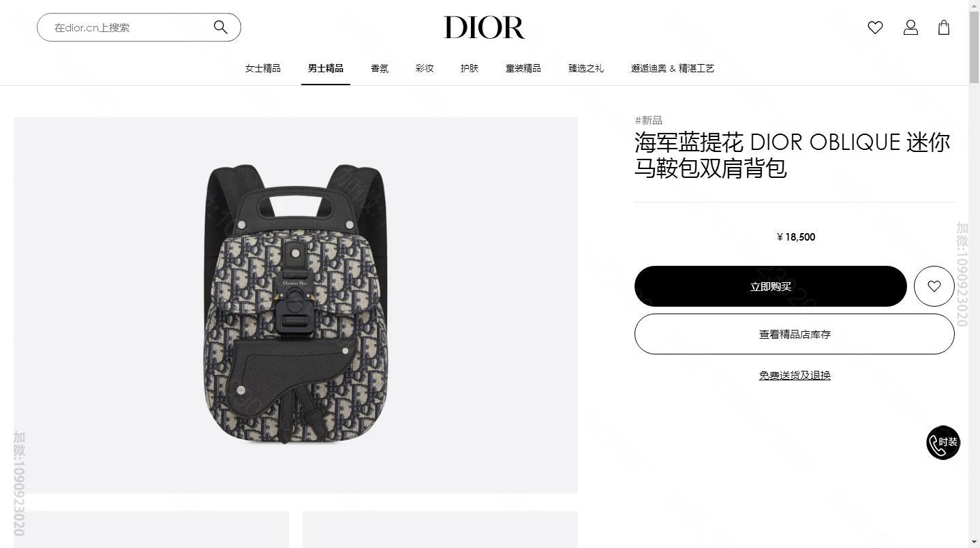Add product to wishlist with heart button
Screen dimensions: 980x548
[934, 286]
